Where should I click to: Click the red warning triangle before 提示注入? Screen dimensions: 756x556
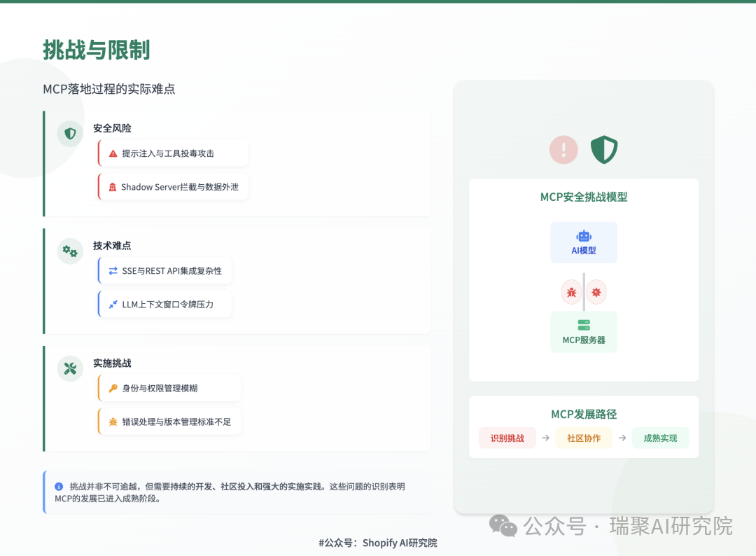click(113, 153)
